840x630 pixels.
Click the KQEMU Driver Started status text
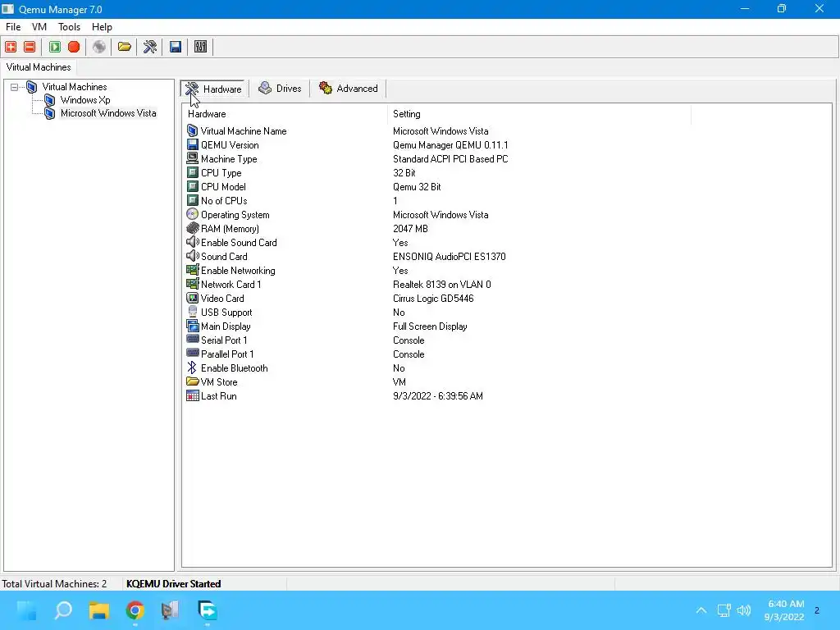pos(174,583)
